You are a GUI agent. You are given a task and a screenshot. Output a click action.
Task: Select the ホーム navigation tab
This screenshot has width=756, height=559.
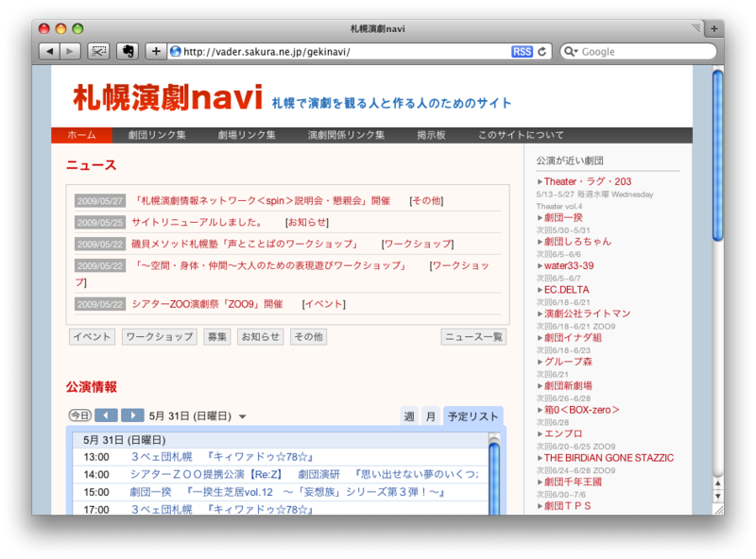(81, 135)
